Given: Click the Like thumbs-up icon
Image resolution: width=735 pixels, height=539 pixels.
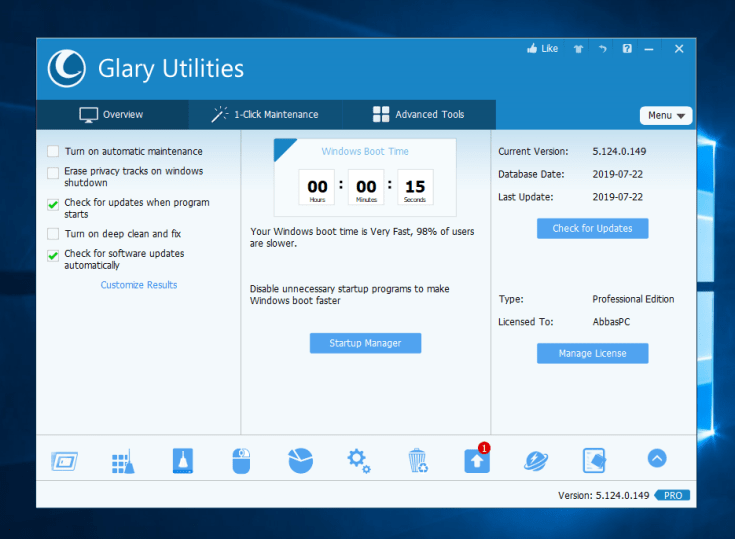Looking at the screenshot, I should (x=532, y=48).
